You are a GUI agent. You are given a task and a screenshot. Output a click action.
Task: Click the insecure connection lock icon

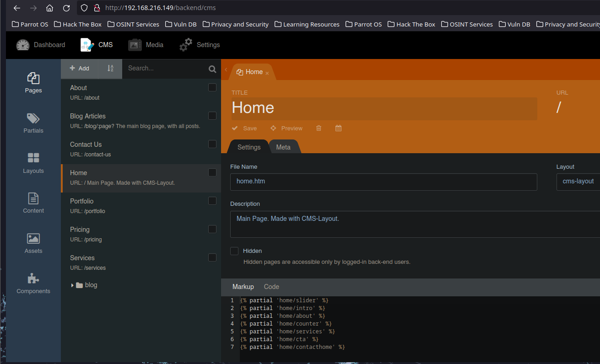pyautogui.click(x=97, y=8)
